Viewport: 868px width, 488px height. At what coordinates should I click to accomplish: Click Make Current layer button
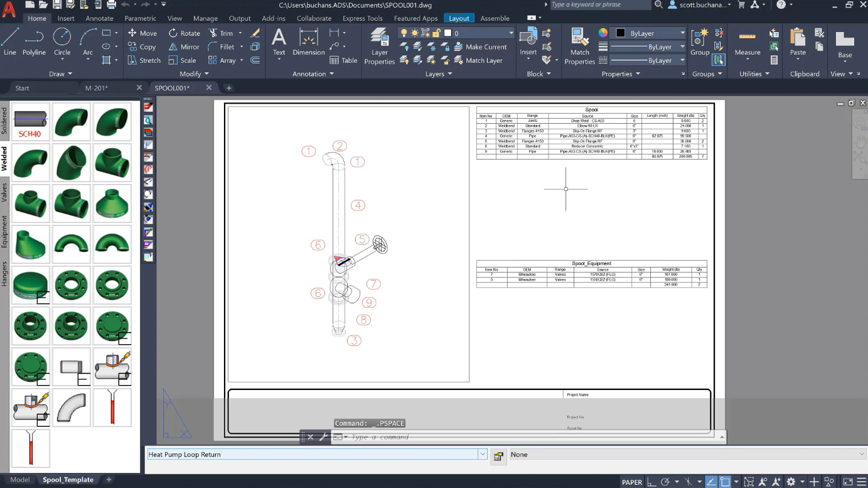coord(480,46)
